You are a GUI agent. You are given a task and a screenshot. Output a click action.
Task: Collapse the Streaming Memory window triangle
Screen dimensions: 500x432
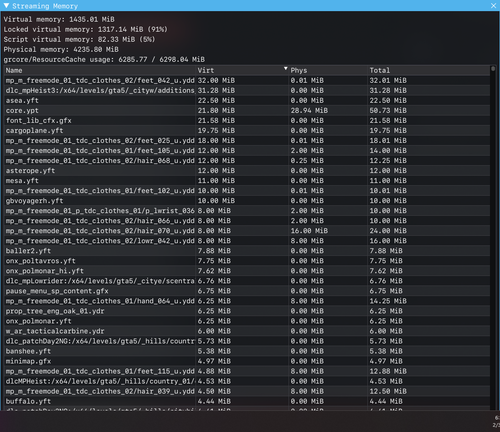6,6
